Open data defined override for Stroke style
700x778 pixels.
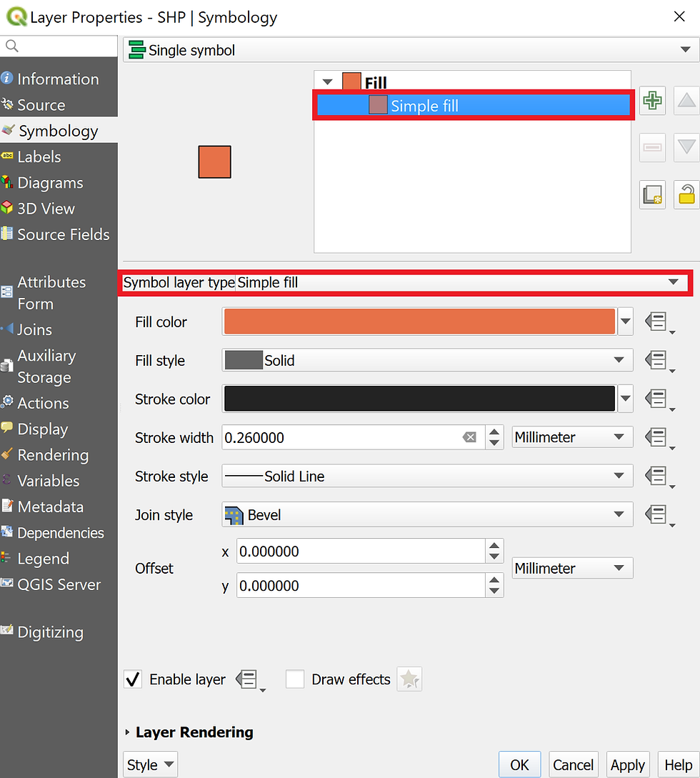(x=659, y=477)
